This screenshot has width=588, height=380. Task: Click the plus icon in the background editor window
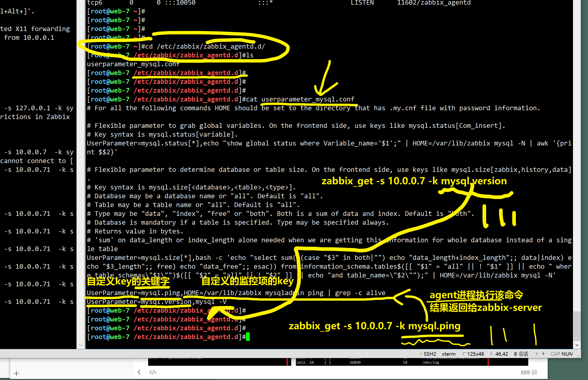point(16,373)
